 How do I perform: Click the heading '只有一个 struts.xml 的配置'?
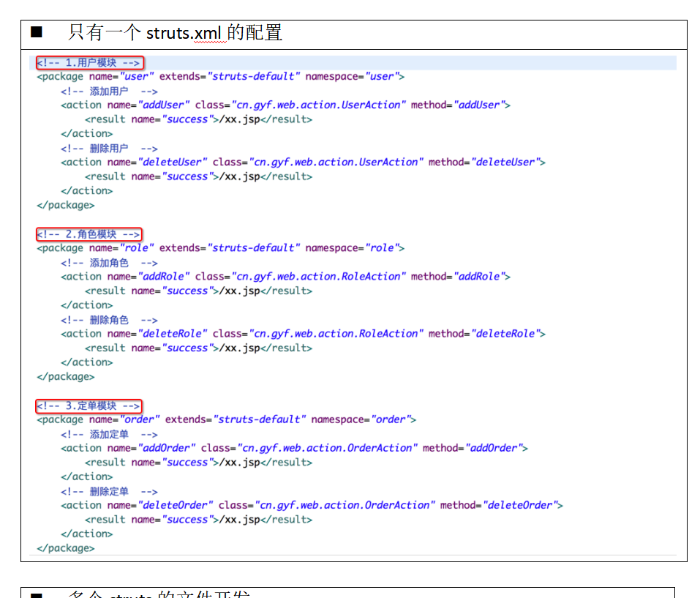click(x=175, y=33)
